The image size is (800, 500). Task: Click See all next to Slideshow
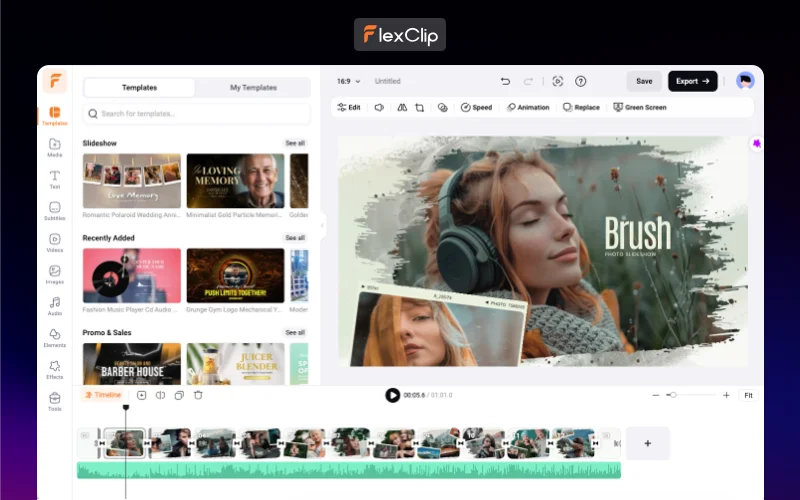tap(295, 143)
